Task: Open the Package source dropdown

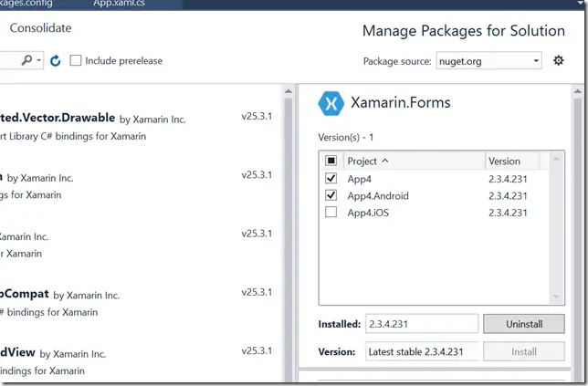Action: point(488,61)
